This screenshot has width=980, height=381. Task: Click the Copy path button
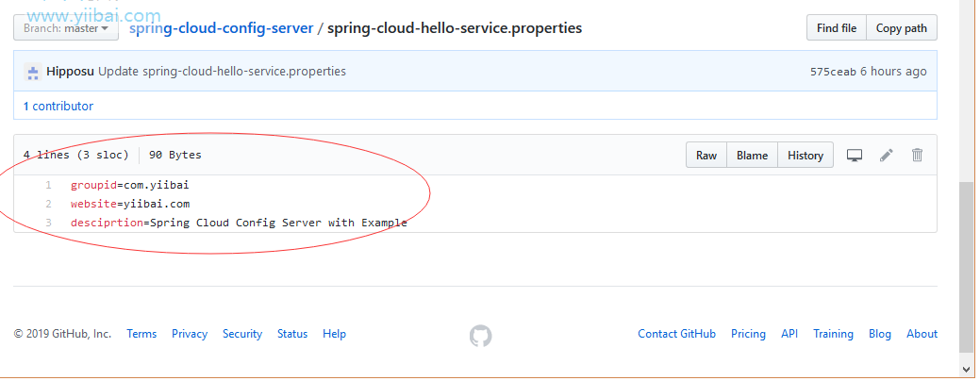902,28
